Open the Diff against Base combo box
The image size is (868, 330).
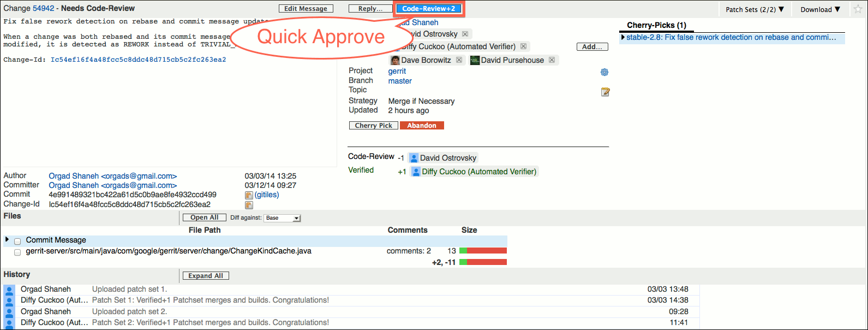282,218
